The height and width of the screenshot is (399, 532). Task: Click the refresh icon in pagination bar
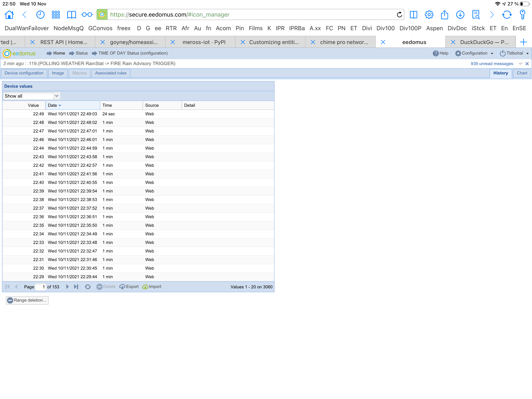point(88,287)
